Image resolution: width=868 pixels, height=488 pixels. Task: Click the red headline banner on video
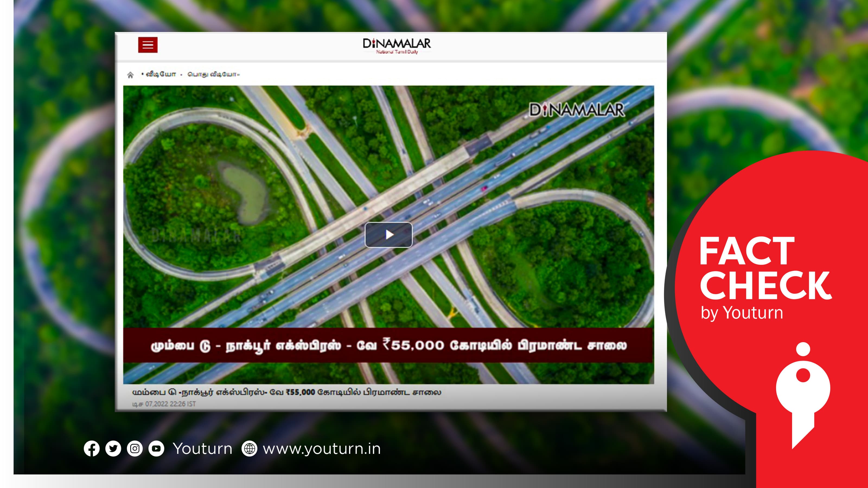click(388, 345)
